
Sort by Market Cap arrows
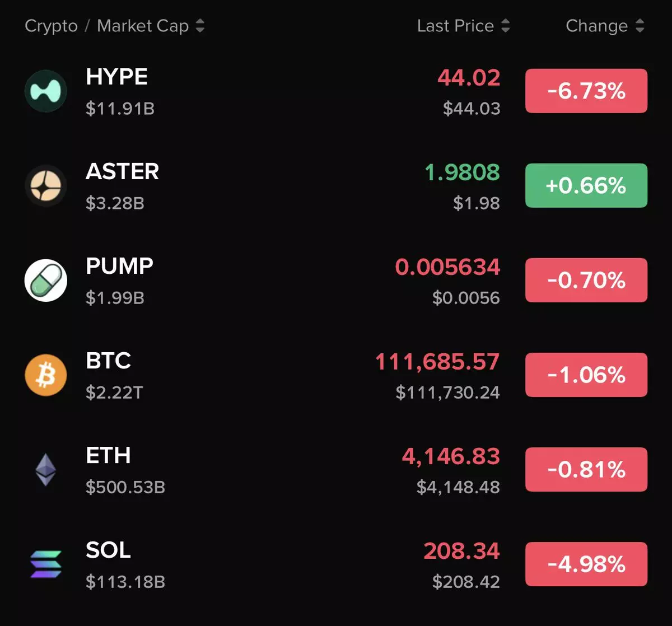click(200, 26)
